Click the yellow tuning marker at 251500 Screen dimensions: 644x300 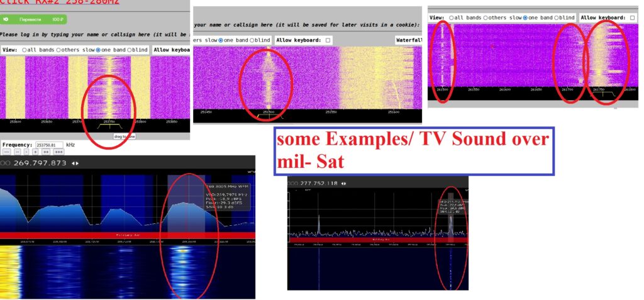270,116
